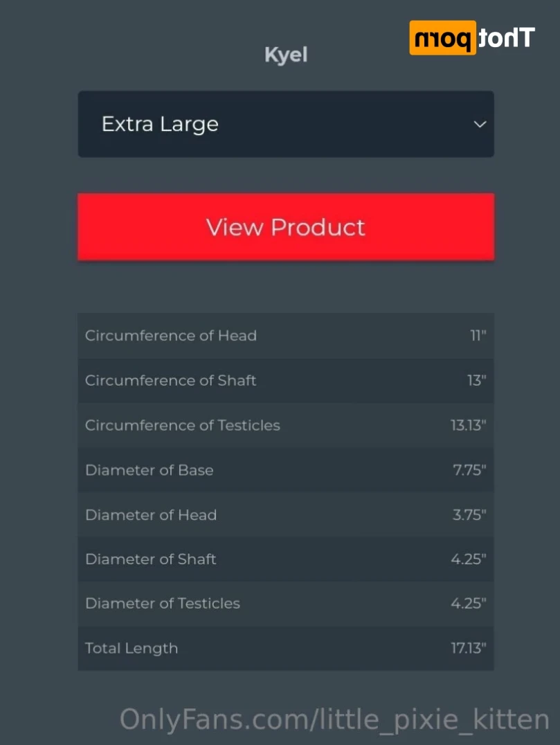The height and width of the screenshot is (745, 560).
Task: Select the Circumference of Head row
Action: (x=286, y=335)
